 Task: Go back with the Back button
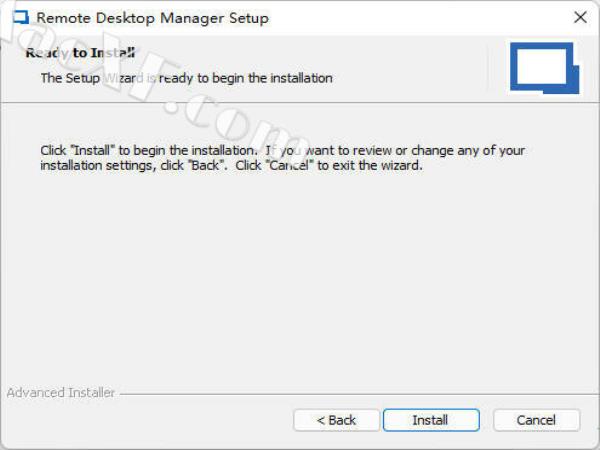point(336,420)
